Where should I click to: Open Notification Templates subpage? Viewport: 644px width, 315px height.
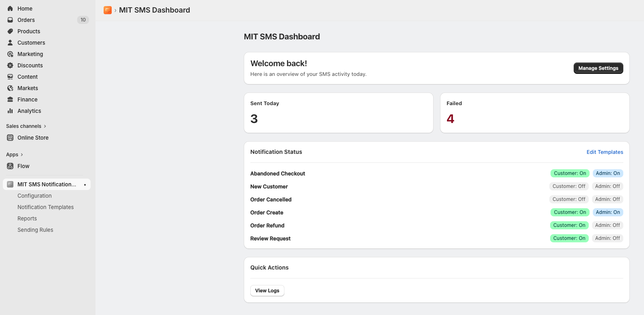[x=46, y=207]
